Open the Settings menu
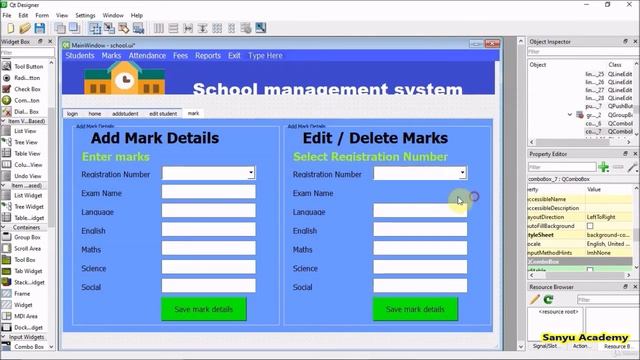Image resolution: width=640 pixels, height=360 pixels. click(x=85, y=15)
